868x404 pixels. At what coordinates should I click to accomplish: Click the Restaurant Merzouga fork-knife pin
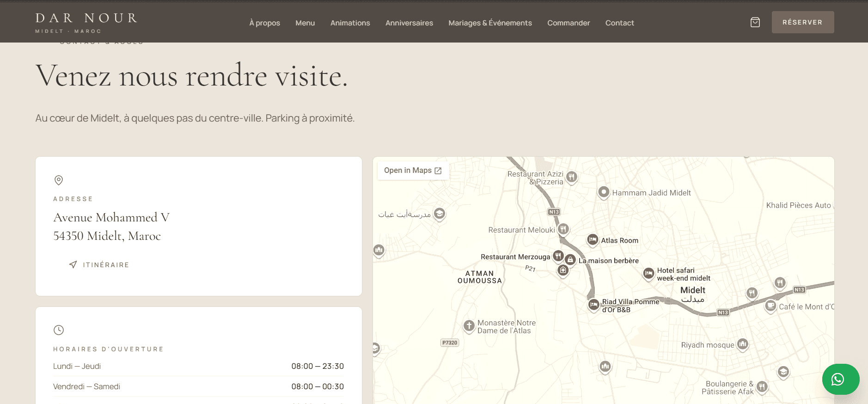coord(558,256)
